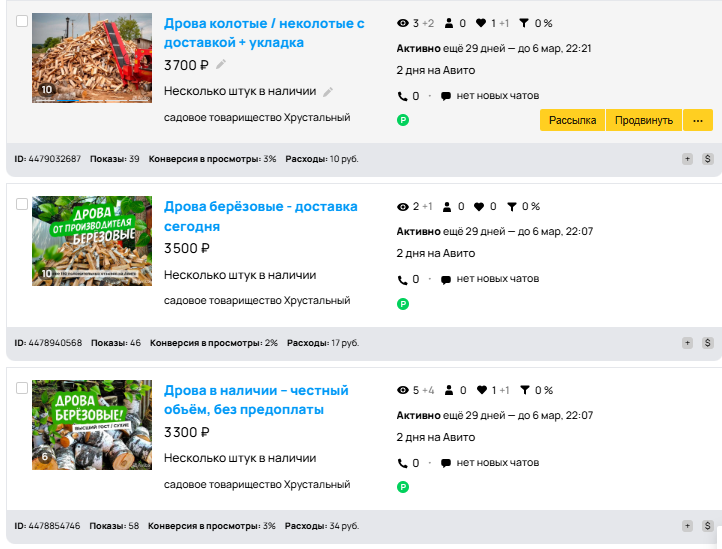722x549 pixels.
Task: Click pencil icon beside first listing's stock quantity
Action: click(x=328, y=92)
